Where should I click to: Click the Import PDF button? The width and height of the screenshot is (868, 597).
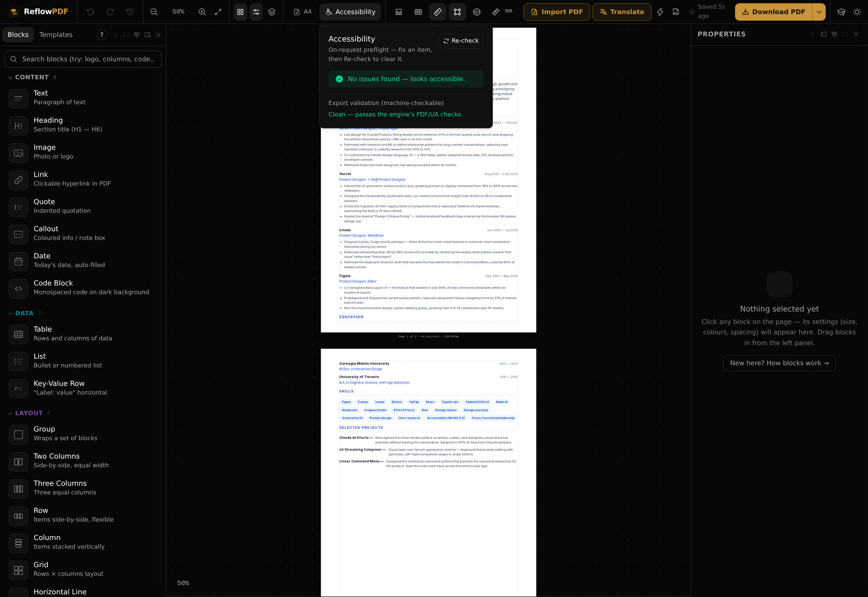pos(557,12)
